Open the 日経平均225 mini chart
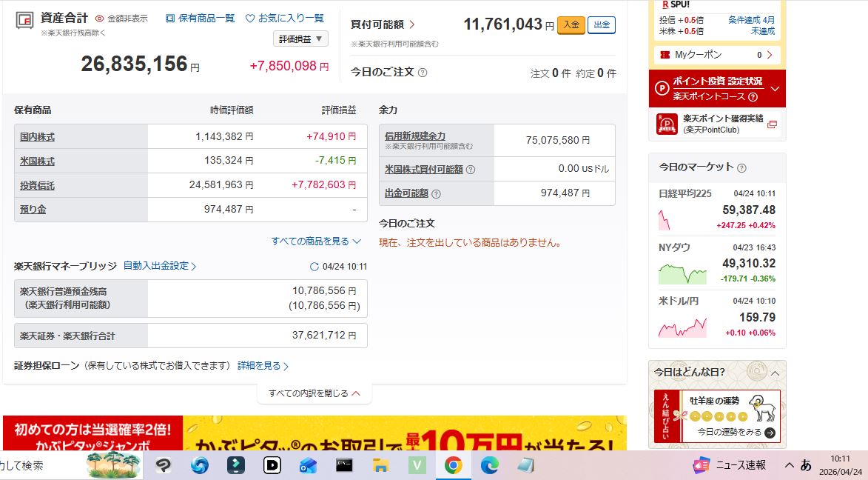 coord(673,219)
